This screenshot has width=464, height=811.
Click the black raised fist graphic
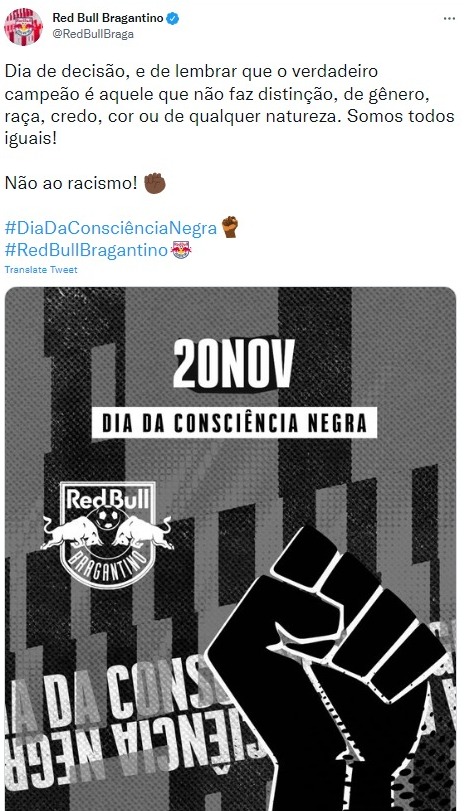(x=326, y=667)
